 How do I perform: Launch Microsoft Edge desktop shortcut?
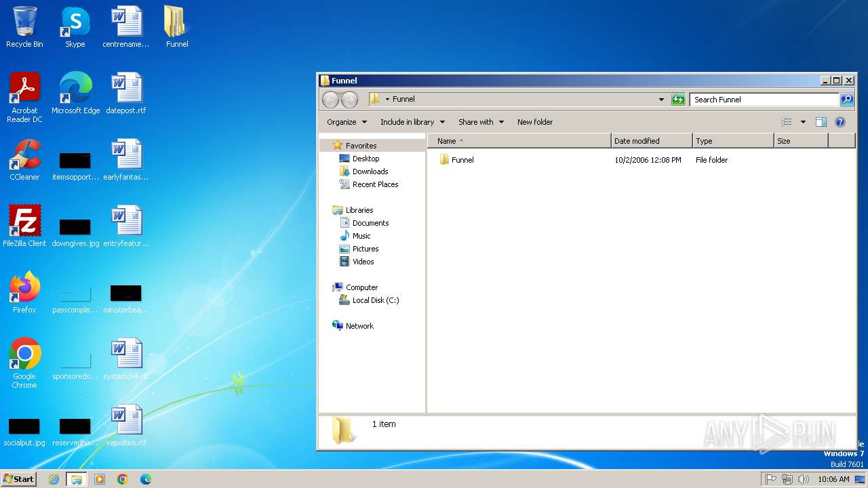coord(75,94)
